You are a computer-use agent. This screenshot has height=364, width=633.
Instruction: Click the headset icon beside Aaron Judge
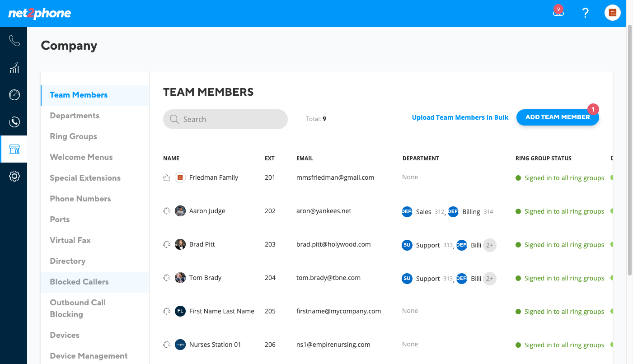tap(166, 211)
